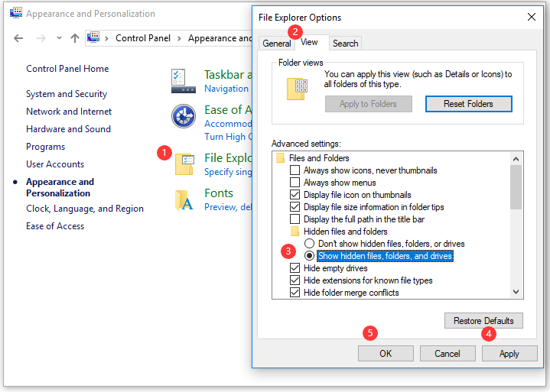Click the Reset Folders button
Viewport: 550px width, 392px height.
click(469, 104)
